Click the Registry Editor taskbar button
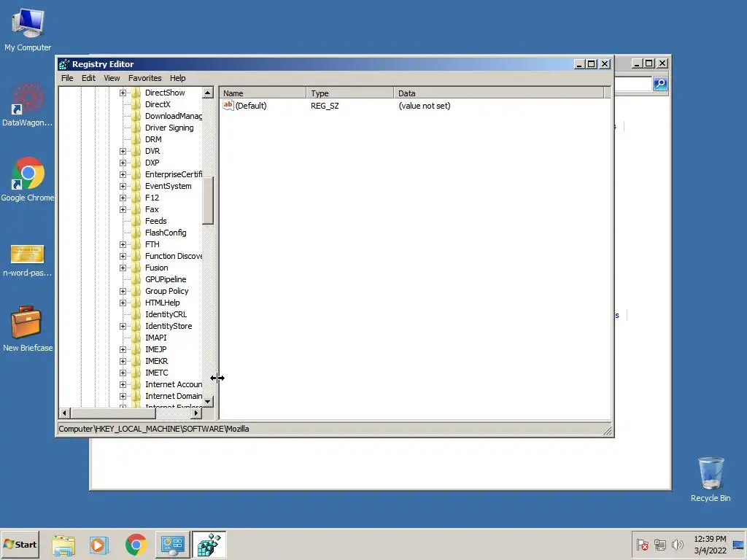The width and height of the screenshot is (747, 560). click(x=209, y=545)
